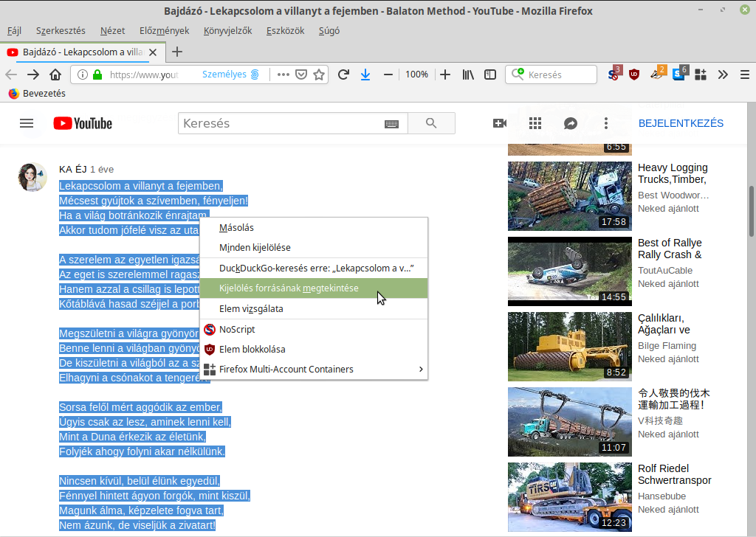Open Heavy Logging Trucks video thumbnail
The height and width of the screenshot is (537, 756).
tap(569, 196)
